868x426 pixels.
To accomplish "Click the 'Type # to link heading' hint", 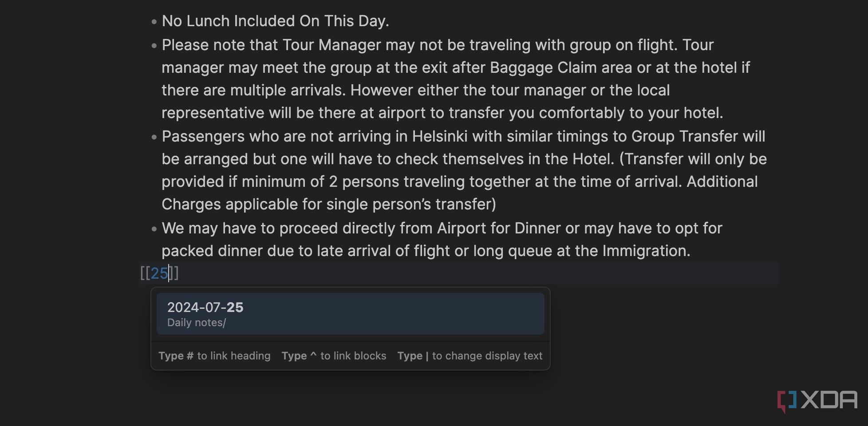I will (214, 356).
